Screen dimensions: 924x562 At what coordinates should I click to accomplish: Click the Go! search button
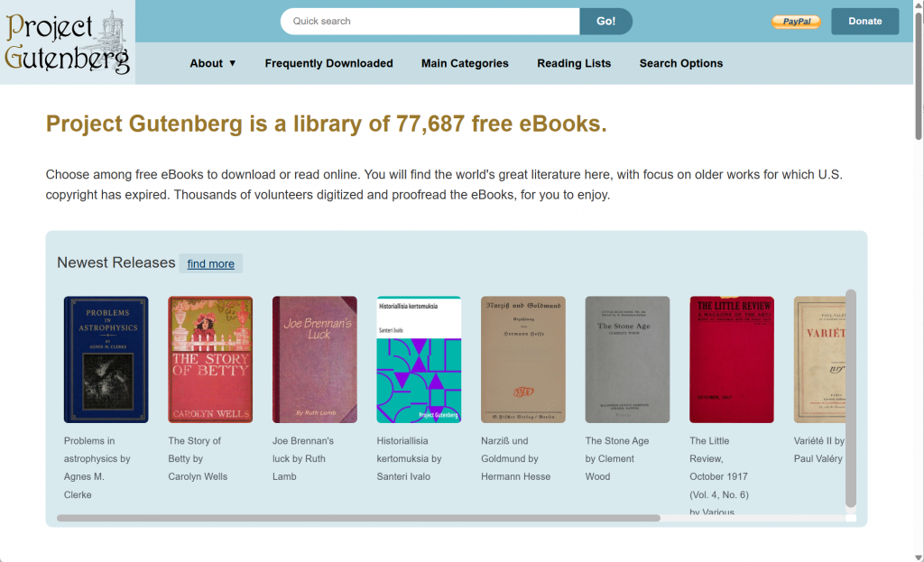click(605, 22)
